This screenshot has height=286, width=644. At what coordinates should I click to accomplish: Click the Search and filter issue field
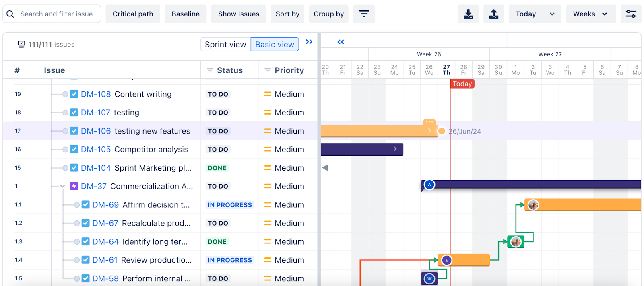tap(56, 14)
